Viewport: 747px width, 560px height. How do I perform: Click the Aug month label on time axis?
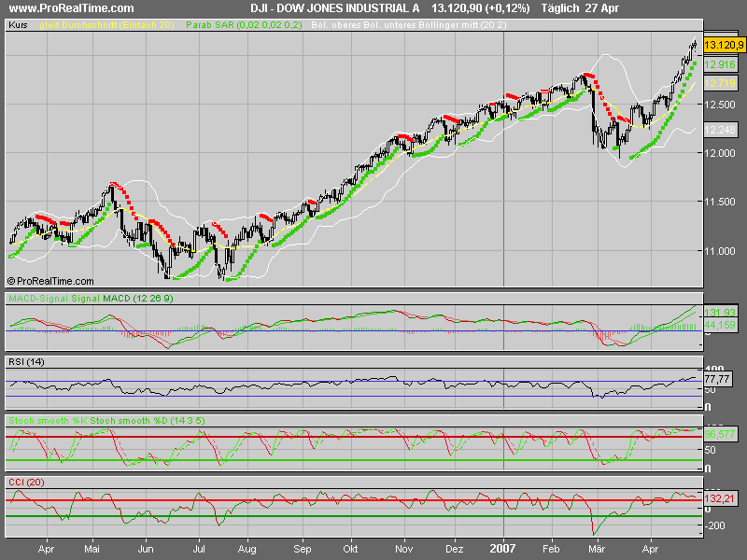[x=247, y=549]
